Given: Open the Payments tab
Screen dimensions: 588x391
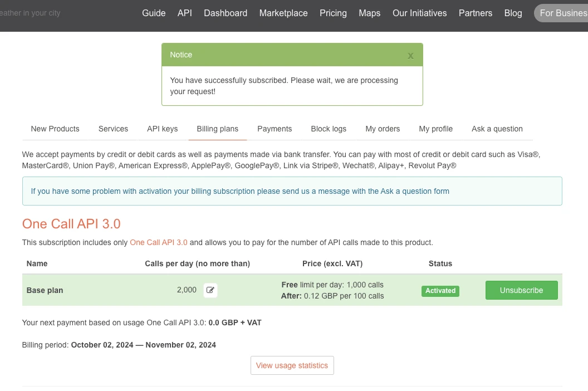Looking at the screenshot, I should pos(275,129).
